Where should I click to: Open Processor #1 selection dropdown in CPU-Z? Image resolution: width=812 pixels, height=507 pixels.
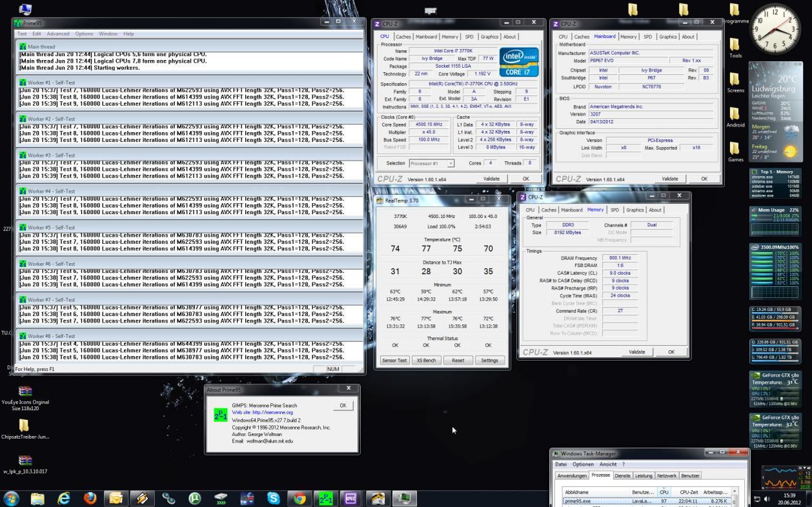point(431,163)
